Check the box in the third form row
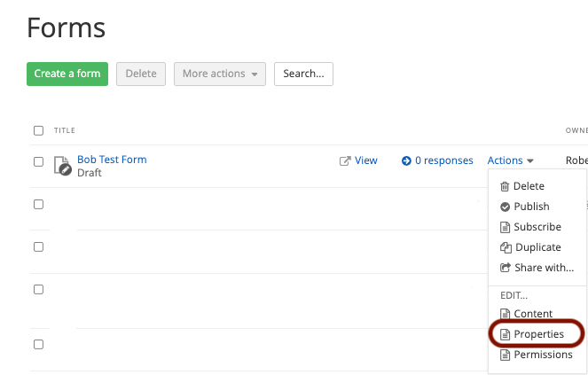Viewport: 588px width, 375px height. (x=39, y=246)
